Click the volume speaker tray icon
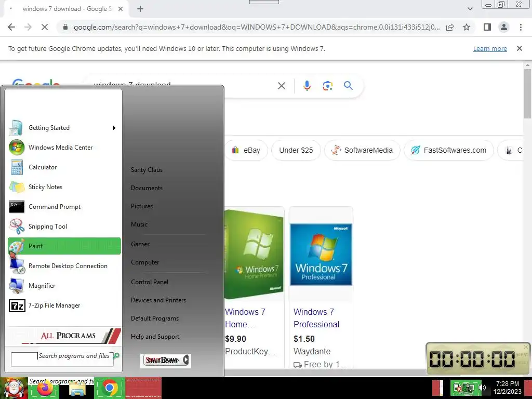532x399 pixels. [x=482, y=388]
